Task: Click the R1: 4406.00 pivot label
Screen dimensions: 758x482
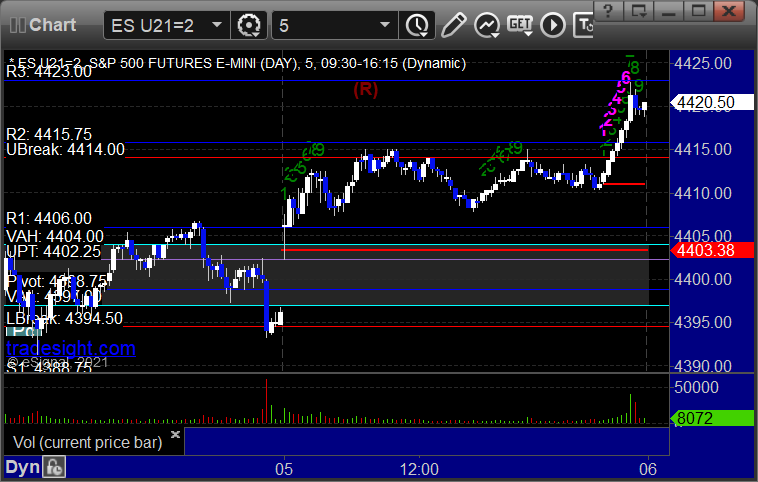Action: 49,218
